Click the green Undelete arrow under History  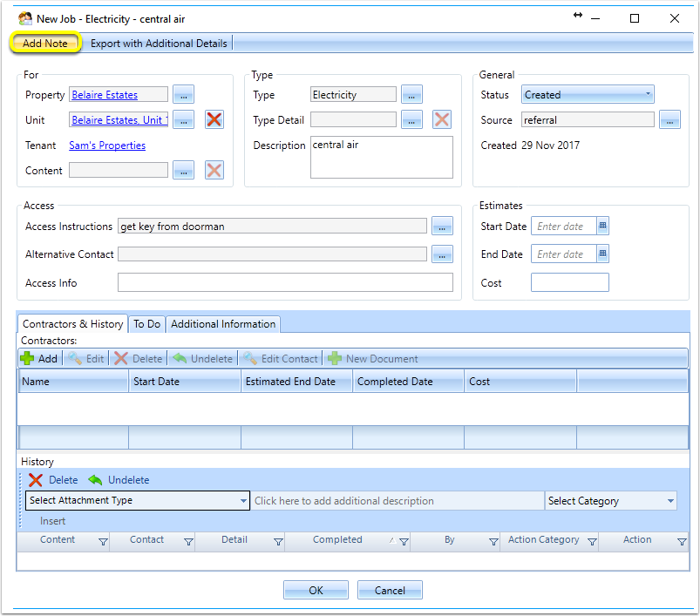(x=95, y=480)
